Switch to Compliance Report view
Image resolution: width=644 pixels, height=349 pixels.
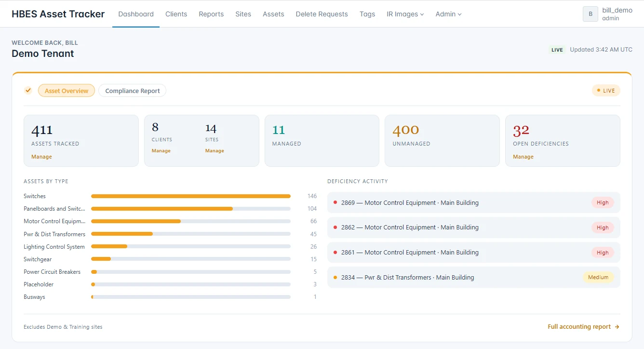133,91
